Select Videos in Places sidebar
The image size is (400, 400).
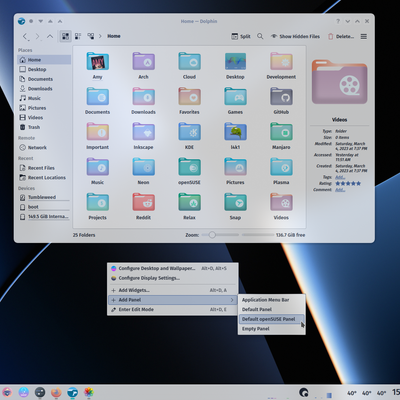point(44,118)
